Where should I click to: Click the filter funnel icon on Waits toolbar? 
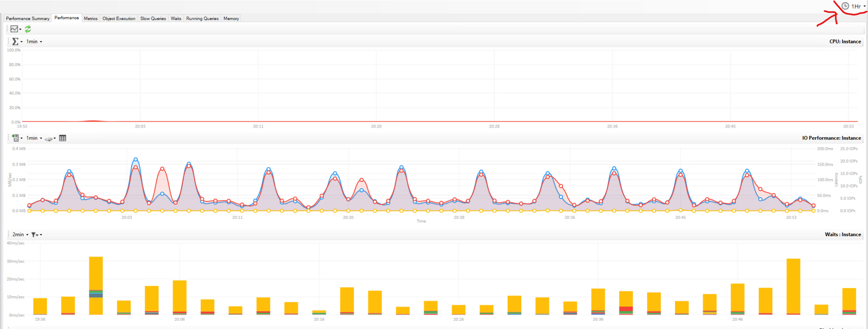tap(33, 234)
